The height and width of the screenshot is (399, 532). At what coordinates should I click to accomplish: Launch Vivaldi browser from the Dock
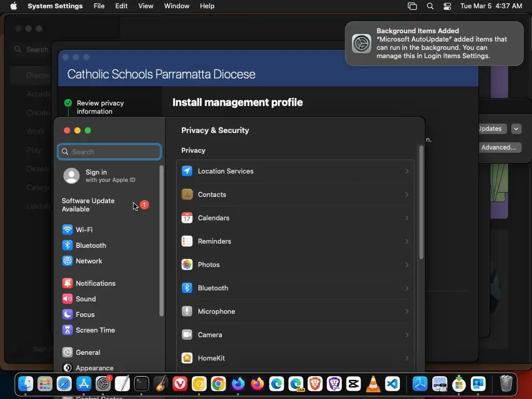click(180, 384)
